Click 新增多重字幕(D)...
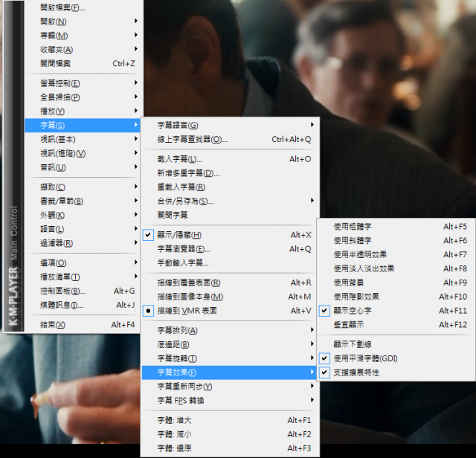Viewport: 476px width, 458px height. pos(230,173)
